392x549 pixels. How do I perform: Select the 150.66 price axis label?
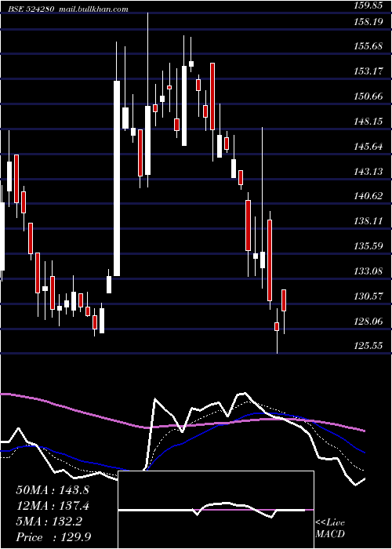point(369,96)
